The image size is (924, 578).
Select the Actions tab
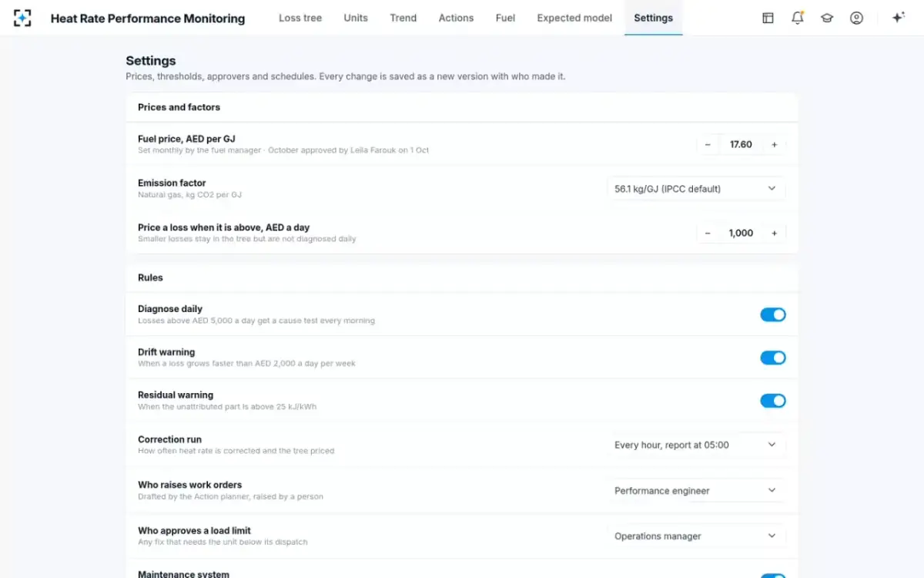point(456,18)
